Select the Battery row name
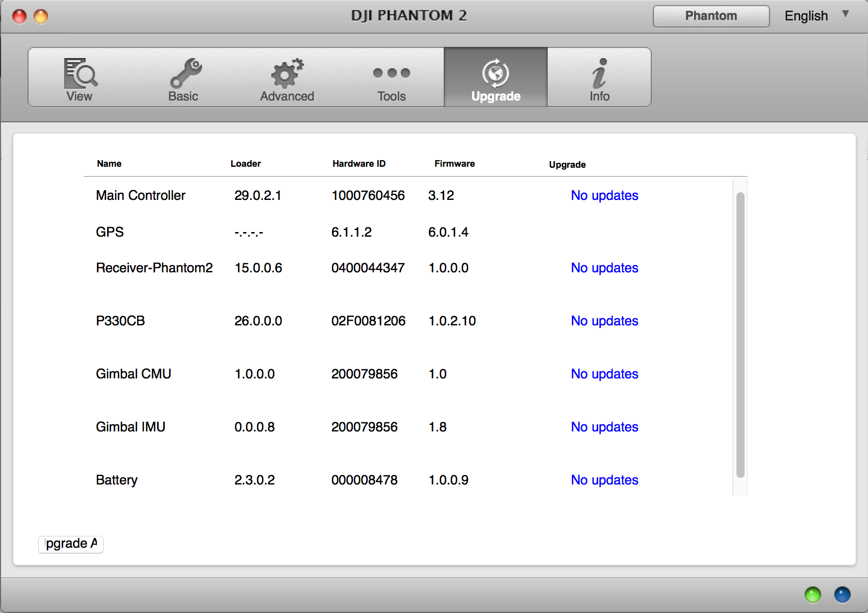 [117, 480]
